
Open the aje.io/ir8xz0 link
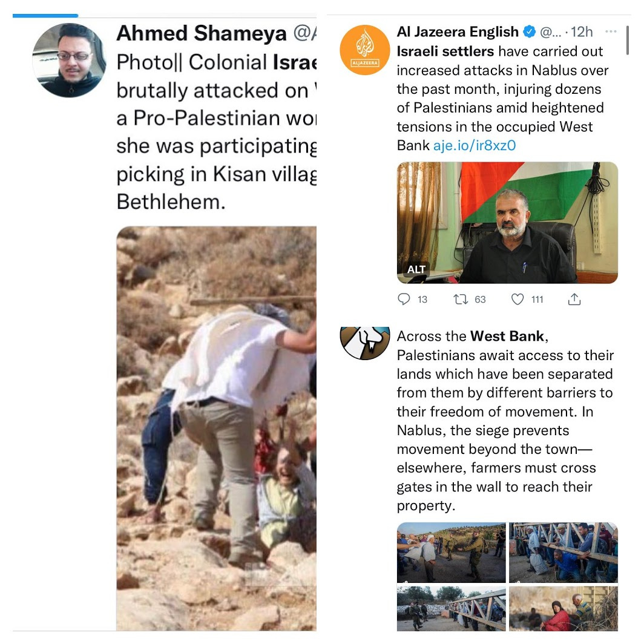click(475, 145)
